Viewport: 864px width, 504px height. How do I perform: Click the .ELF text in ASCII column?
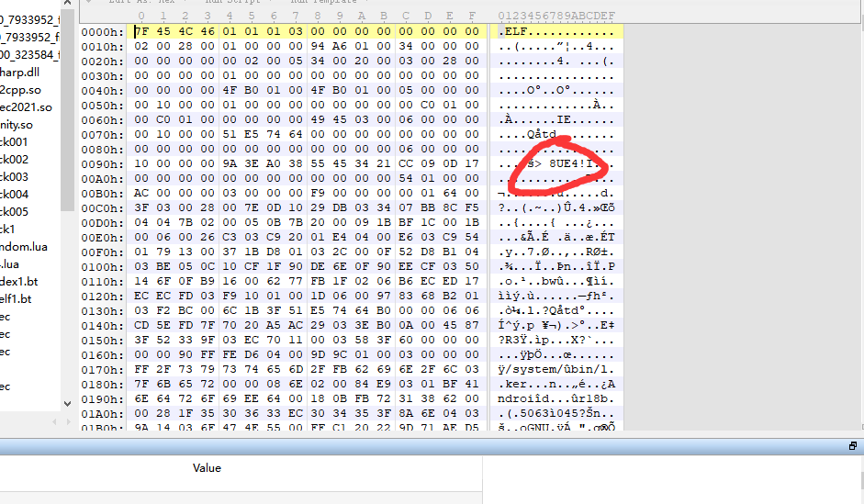[513, 31]
